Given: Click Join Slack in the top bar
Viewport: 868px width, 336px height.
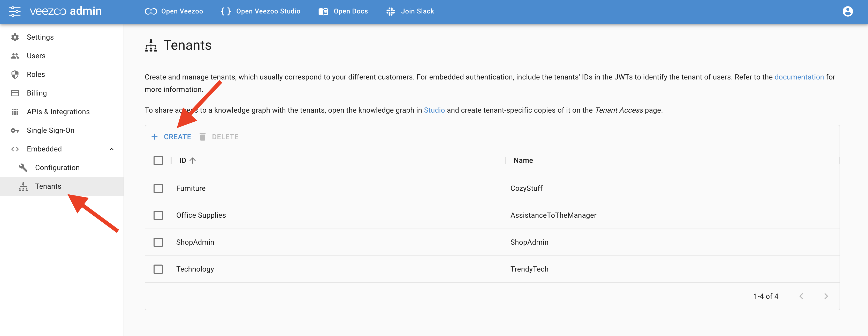Looking at the screenshot, I should click(x=410, y=11).
